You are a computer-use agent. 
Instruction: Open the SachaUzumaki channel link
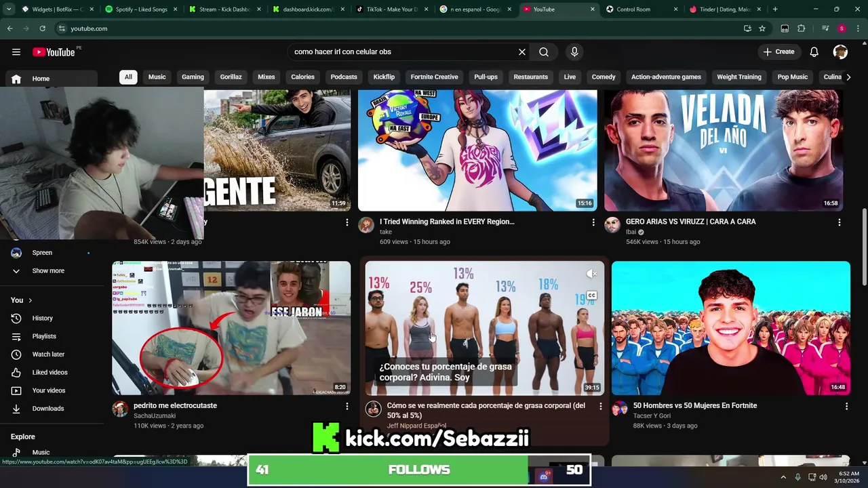point(155,416)
